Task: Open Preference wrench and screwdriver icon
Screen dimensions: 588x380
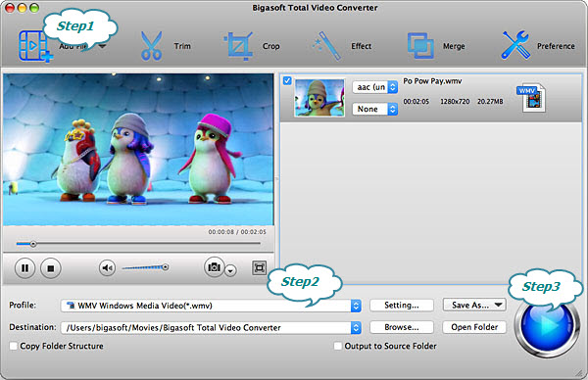Action: point(516,45)
